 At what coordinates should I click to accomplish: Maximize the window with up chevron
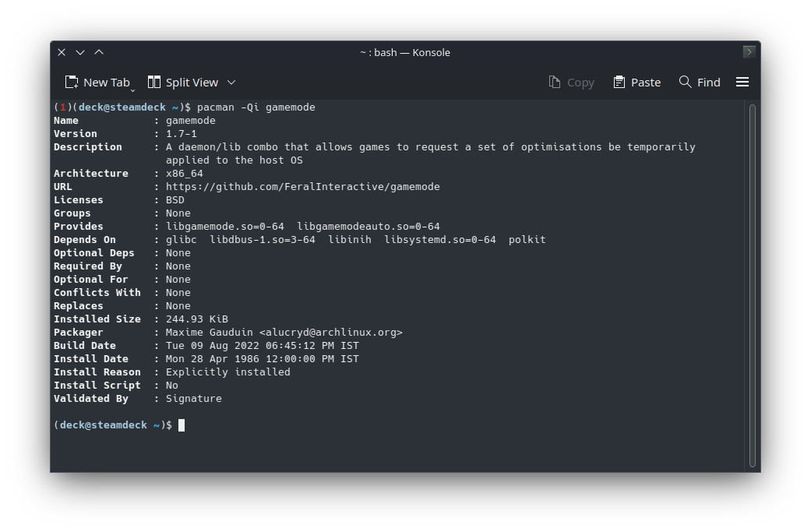(x=99, y=52)
